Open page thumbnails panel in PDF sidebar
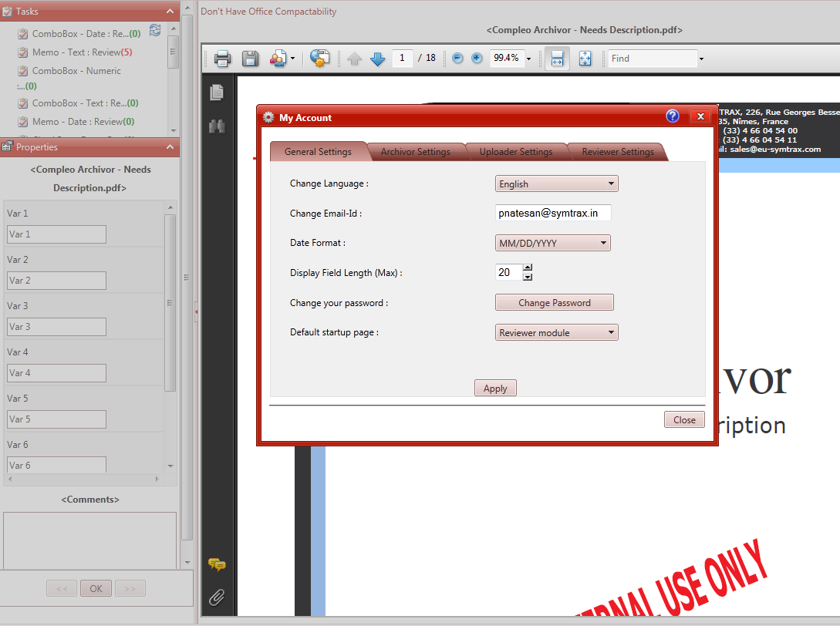This screenshot has width=840, height=626. tap(217, 92)
